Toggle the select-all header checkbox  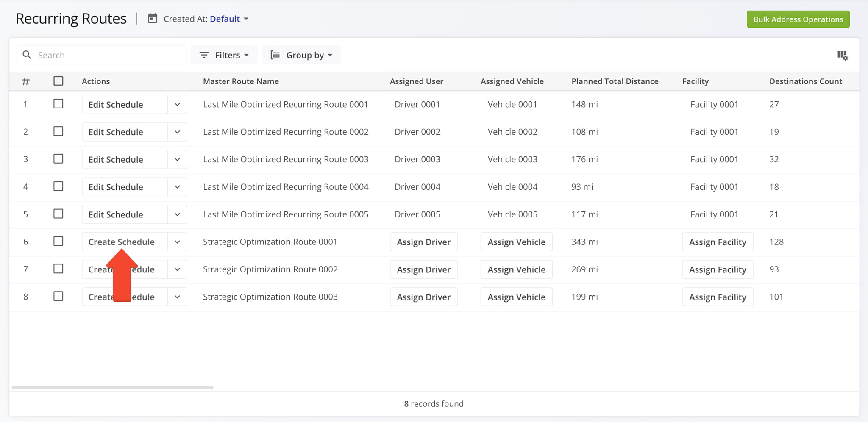click(58, 81)
